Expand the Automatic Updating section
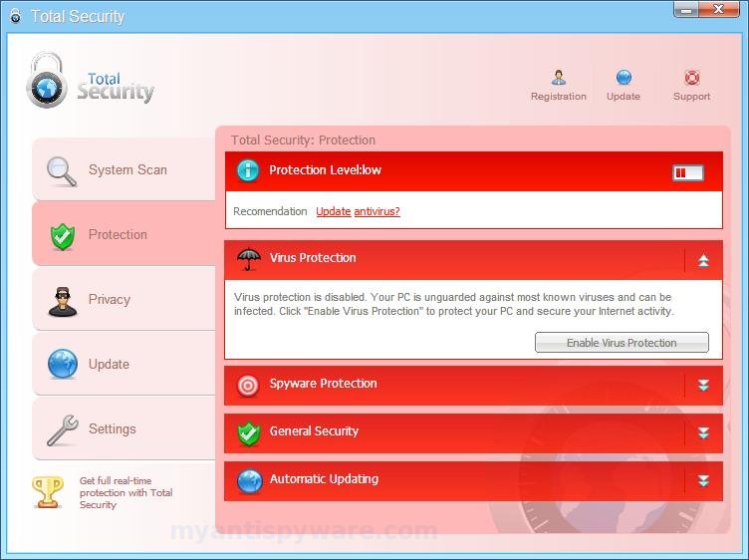This screenshot has width=749, height=560. pyautogui.click(x=703, y=480)
